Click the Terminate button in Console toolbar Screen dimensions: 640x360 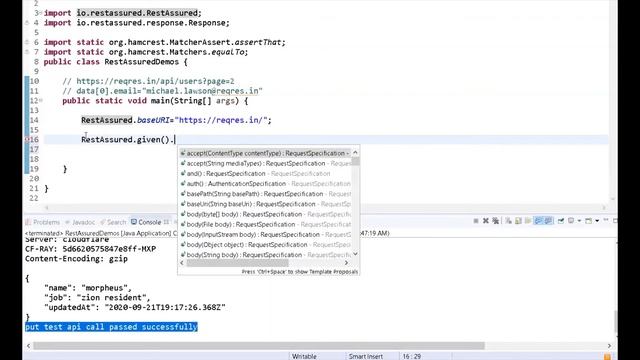click(x=476, y=221)
